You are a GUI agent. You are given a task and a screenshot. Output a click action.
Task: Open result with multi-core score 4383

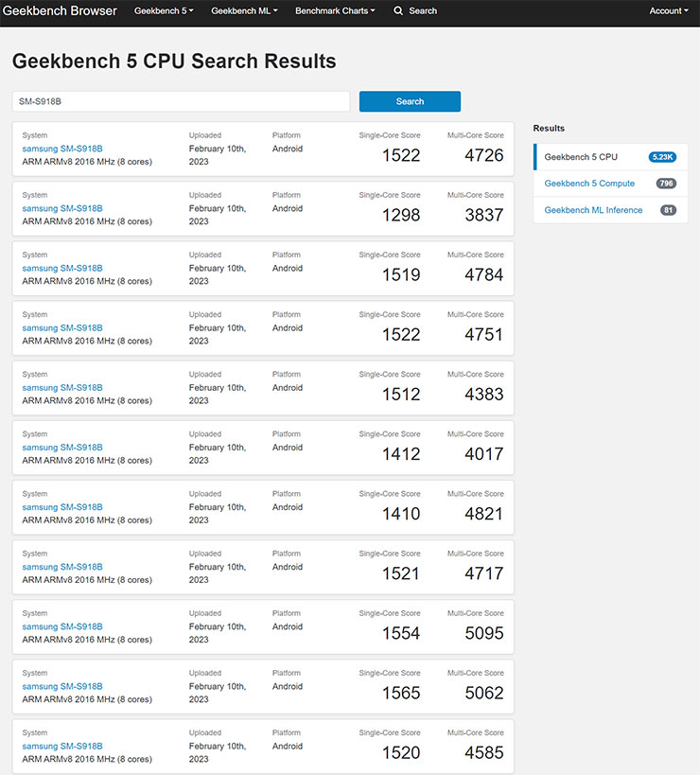(61, 387)
